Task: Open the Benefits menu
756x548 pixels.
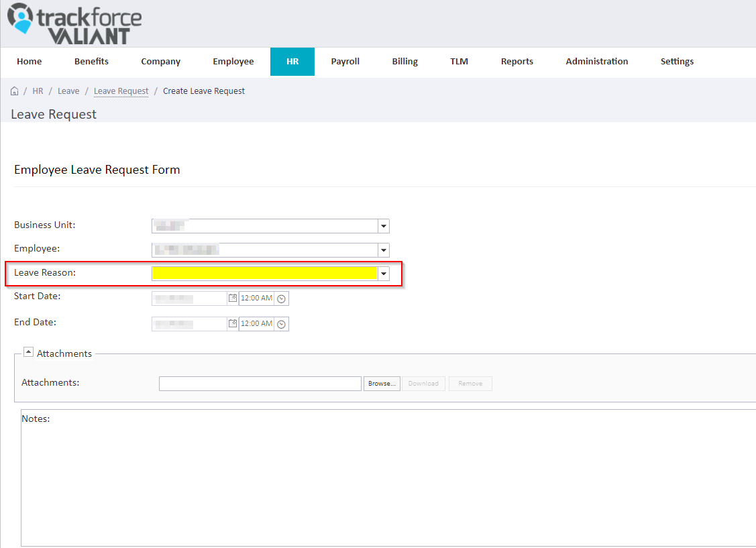Action: [x=92, y=62]
